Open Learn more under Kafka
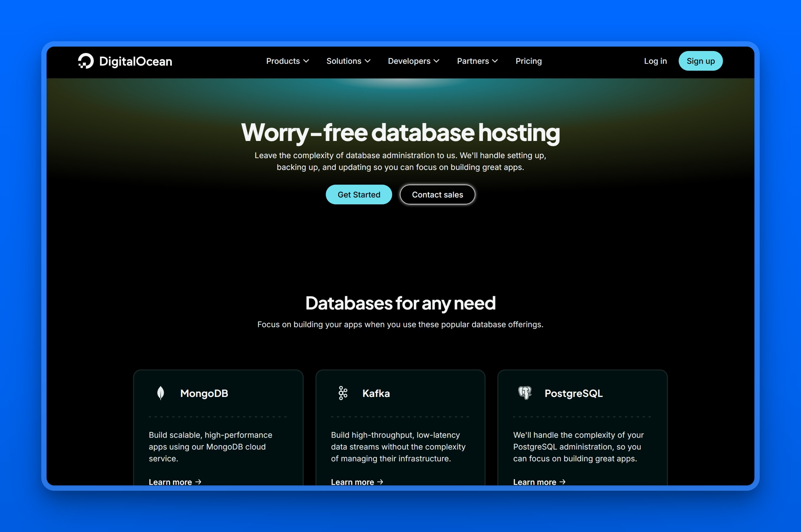801x532 pixels. click(357, 482)
